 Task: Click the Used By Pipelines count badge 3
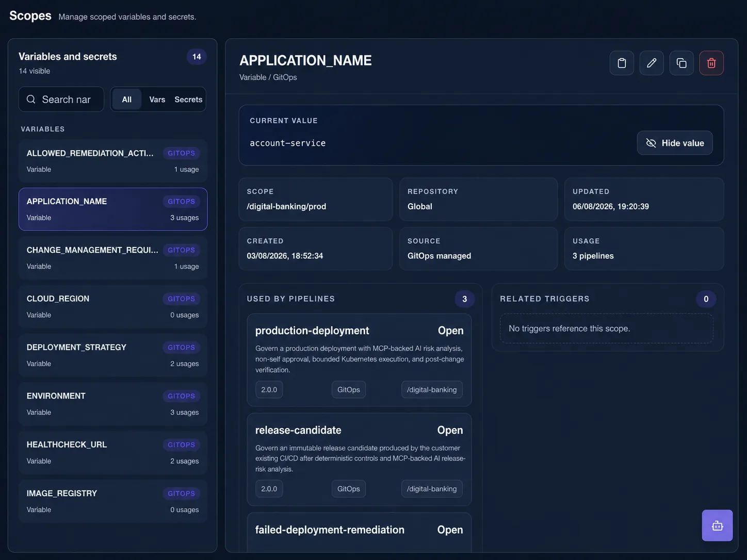coord(464,299)
